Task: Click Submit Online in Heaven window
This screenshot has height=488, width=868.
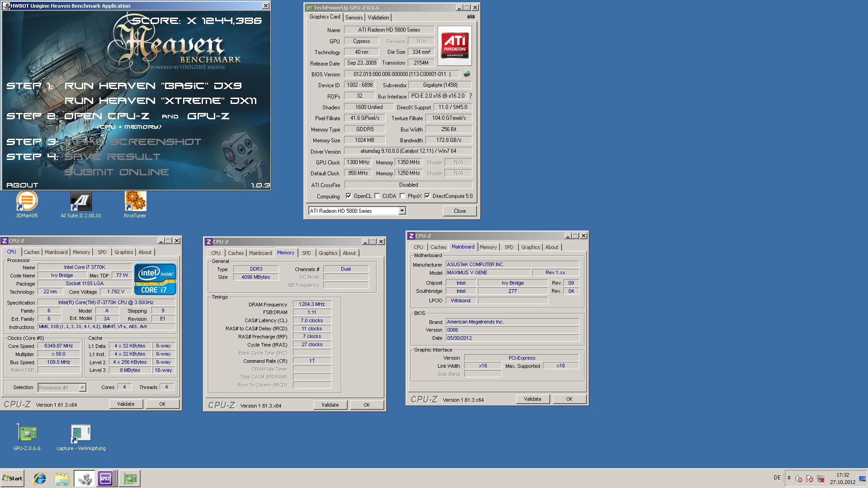Action: 117,172
